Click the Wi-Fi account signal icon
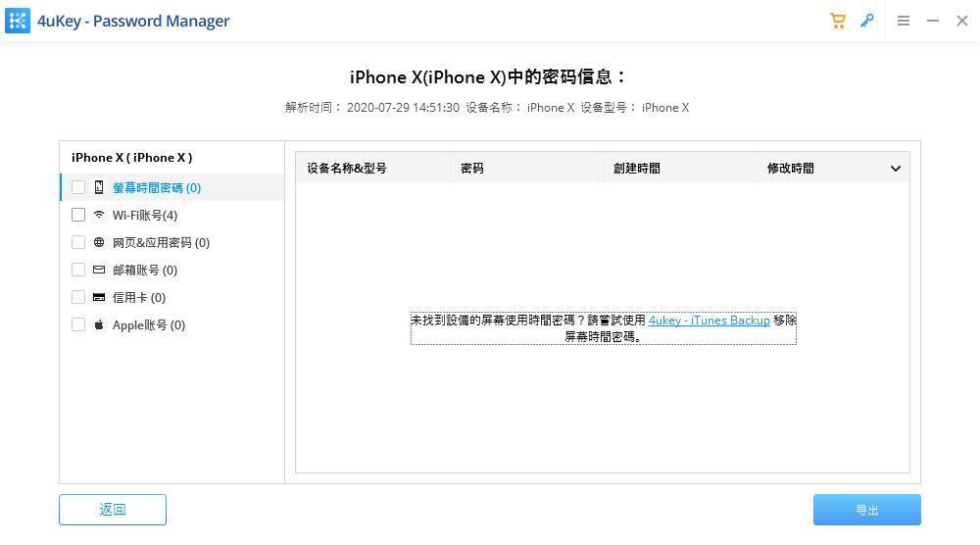This screenshot has width=980, height=545. coord(99,215)
